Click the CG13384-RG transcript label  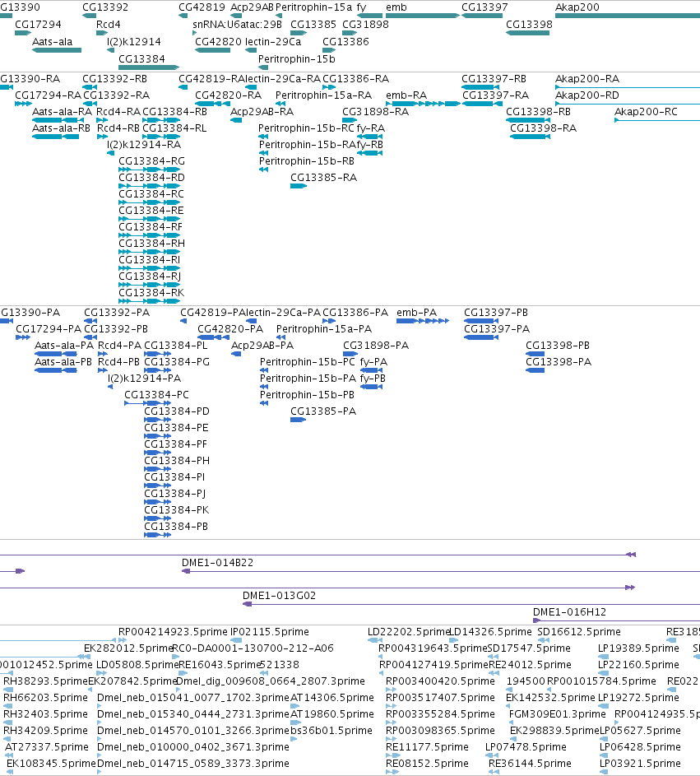point(152,161)
